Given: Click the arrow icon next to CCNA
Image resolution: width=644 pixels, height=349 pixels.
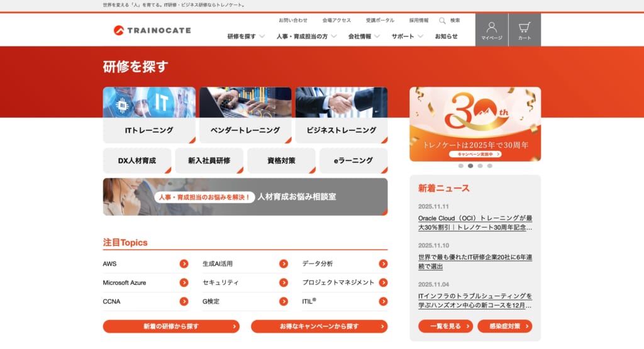Looking at the screenshot, I should (184, 301).
